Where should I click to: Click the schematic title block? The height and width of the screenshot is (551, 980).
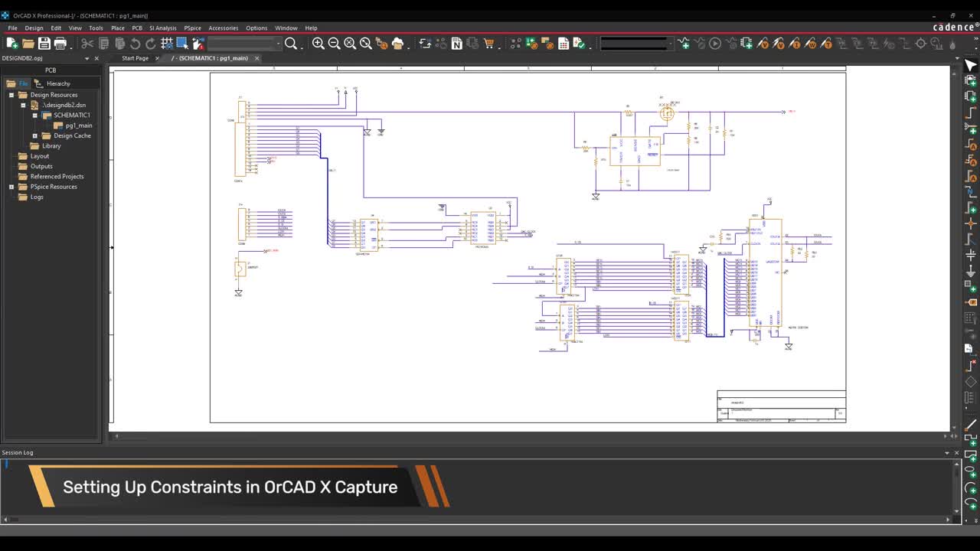(x=781, y=406)
